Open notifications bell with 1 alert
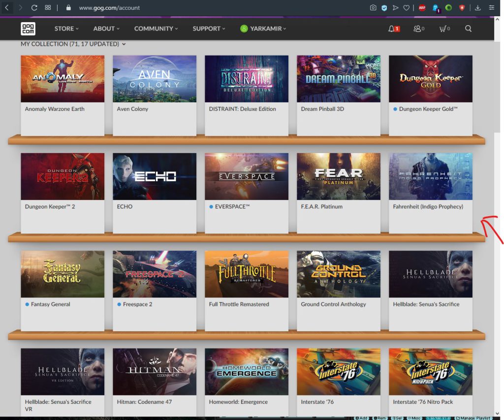The width and height of the screenshot is (504, 420). coord(394,29)
